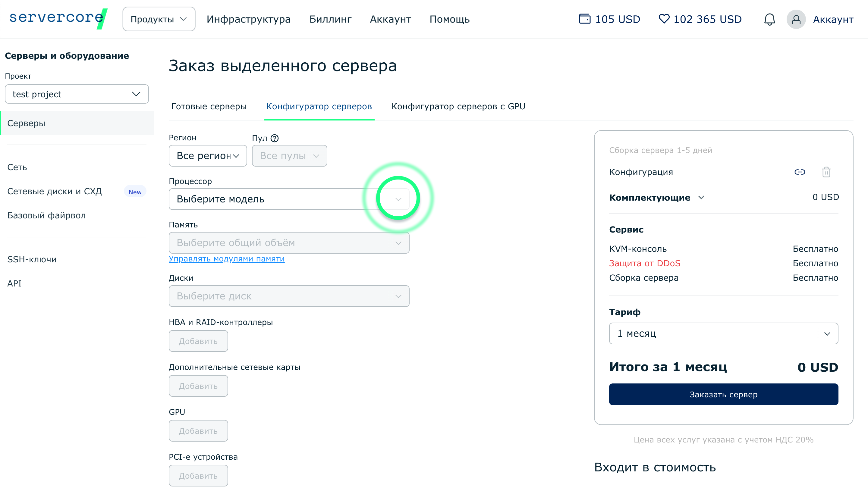Open Управлять модулями памяти link
The height and width of the screenshot is (494, 868).
226,259
